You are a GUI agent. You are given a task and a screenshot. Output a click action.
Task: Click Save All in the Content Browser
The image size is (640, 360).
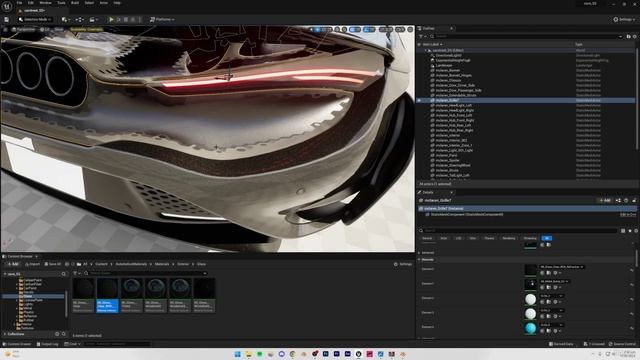coord(53,264)
